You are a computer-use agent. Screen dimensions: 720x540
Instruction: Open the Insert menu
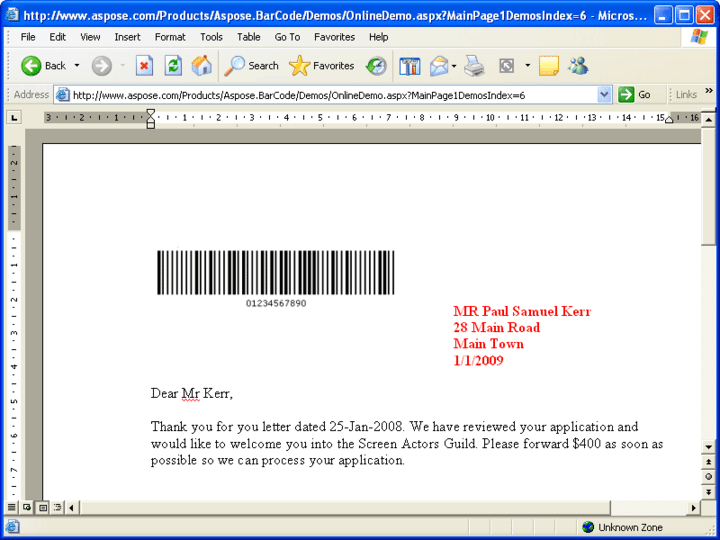pos(127,37)
